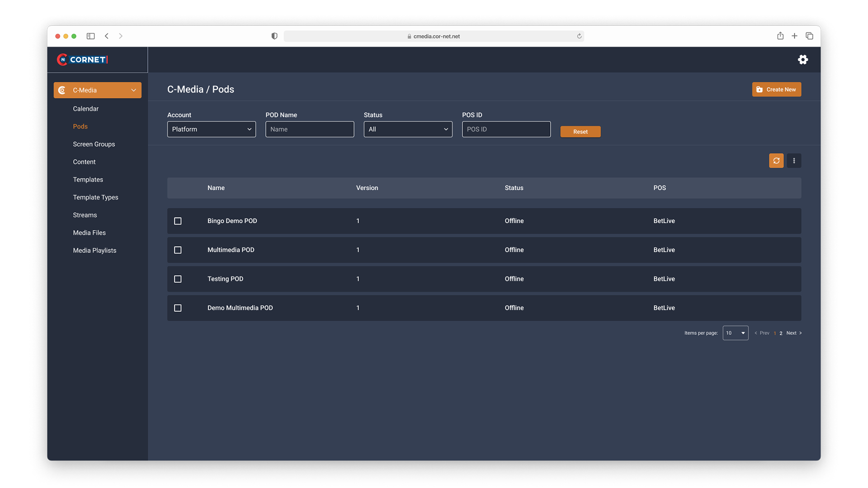Click the Reset filters button
The height and width of the screenshot is (488, 868).
click(580, 131)
